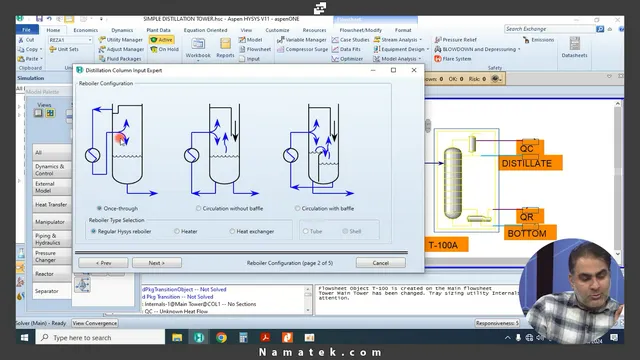Open the Dynamics ribbon tab
The width and height of the screenshot is (640, 360).
click(x=122, y=30)
